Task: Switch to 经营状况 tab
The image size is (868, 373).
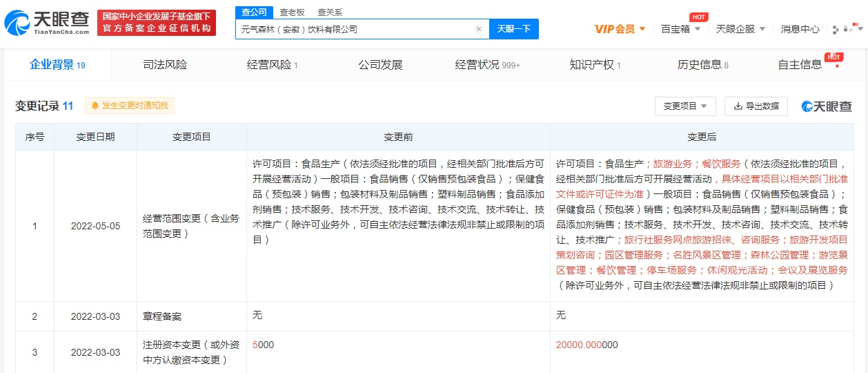Action: (x=487, y=65)
